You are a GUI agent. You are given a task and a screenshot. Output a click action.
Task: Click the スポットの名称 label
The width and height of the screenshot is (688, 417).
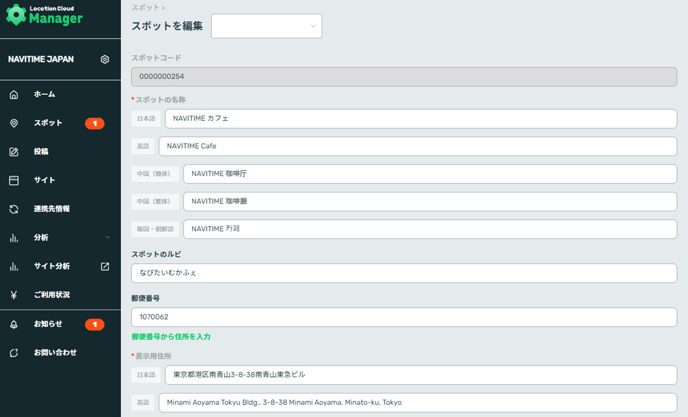(160, 100)
